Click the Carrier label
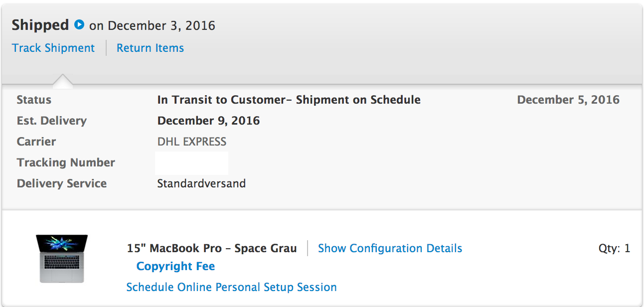This screenshot has width=644, height=307. tap(36, 142)
